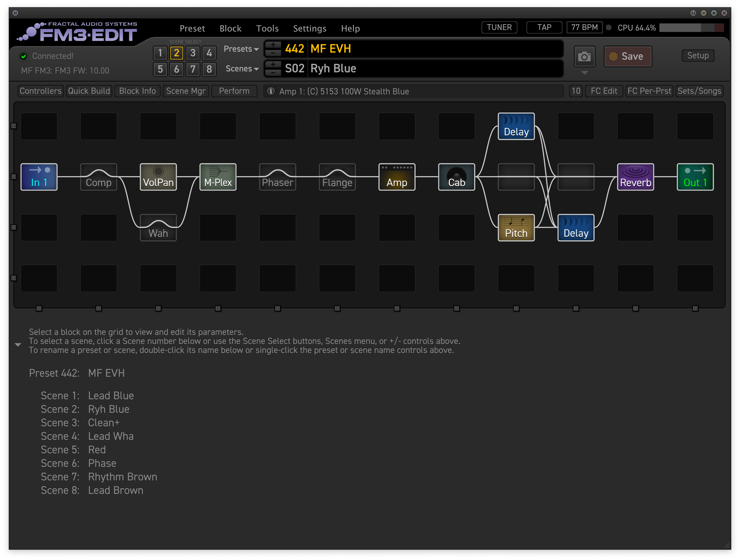Open the Scenes dropdown

tap(242, 69)
